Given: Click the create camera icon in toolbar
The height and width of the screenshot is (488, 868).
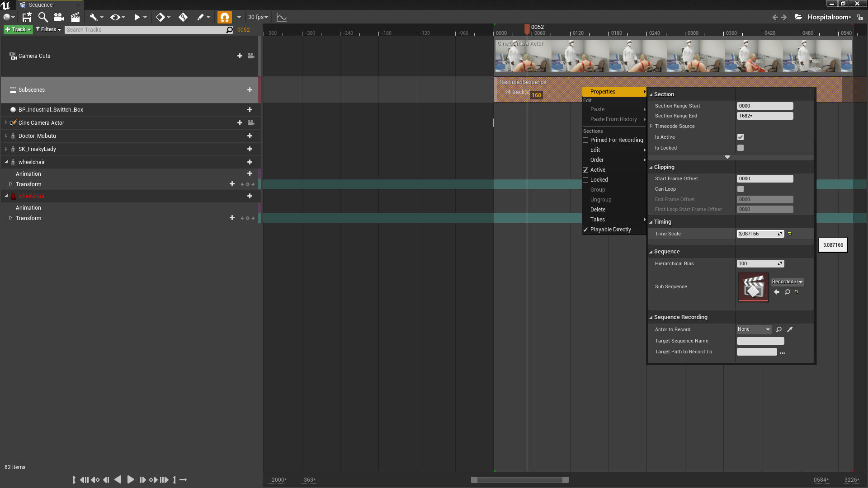Looking at the screenshot, I should (59, 17).
